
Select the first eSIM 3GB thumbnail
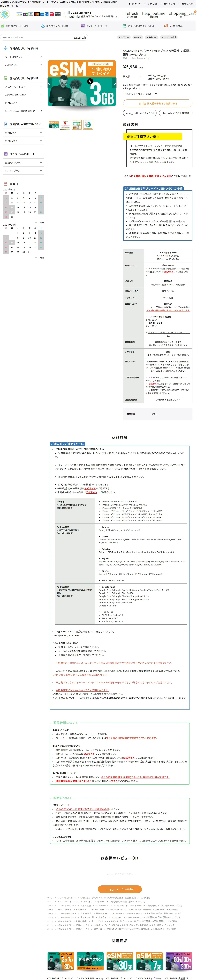[54, 124]
